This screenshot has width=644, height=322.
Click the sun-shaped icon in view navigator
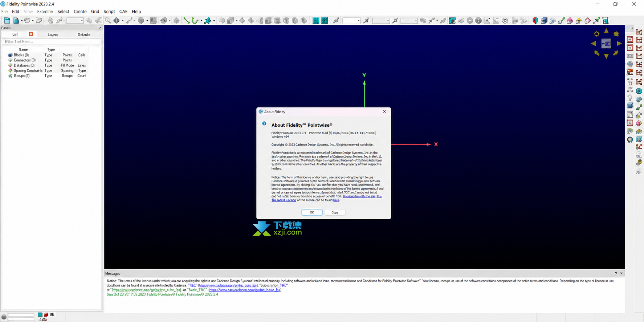pyautogui.click(x=596, y=34)
